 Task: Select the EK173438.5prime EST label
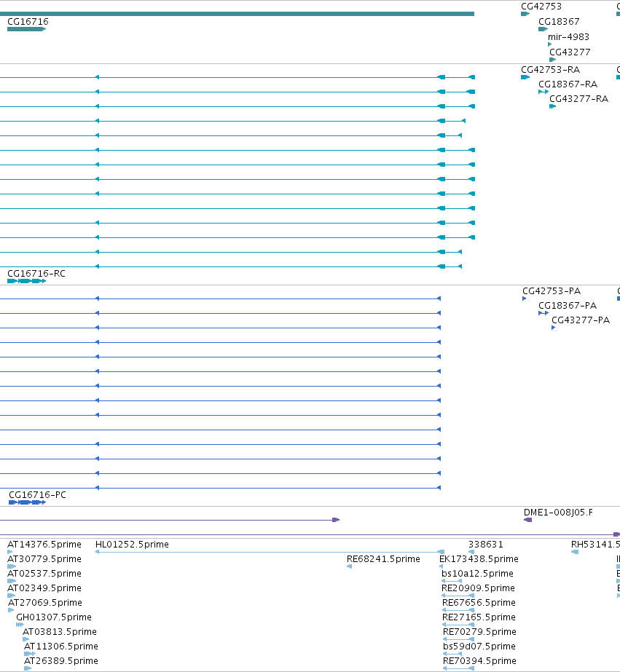click(479, 559)
